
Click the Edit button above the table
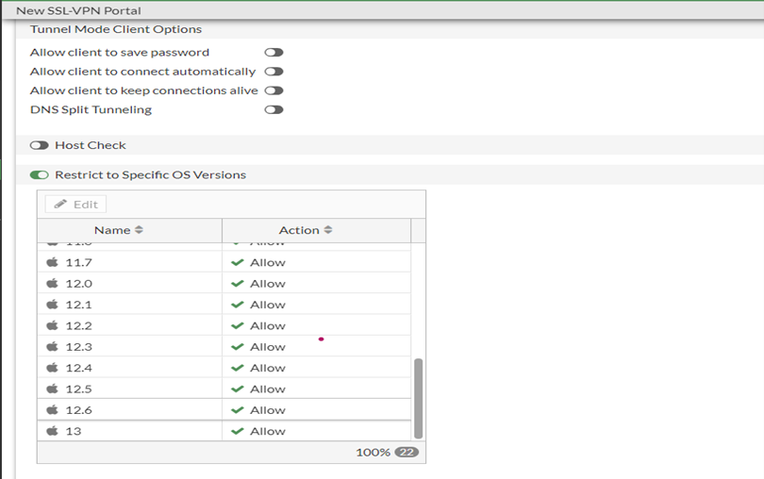click(76, 204)
